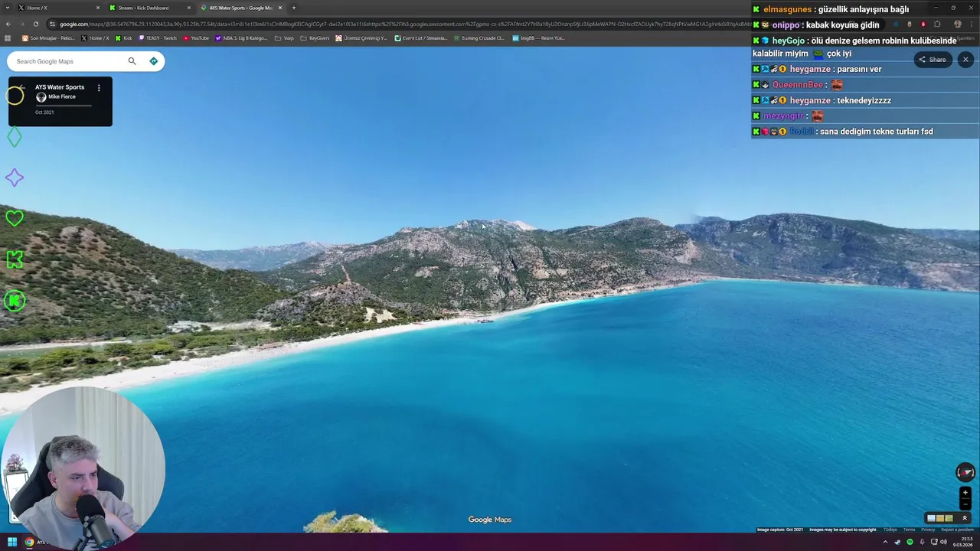The image size is (980, 551).
Task: Open the KeyGivers bookmarks folder
Action: click(315, 38)
